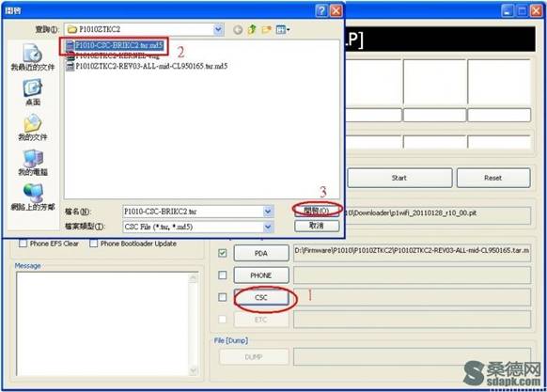Create a new folder icon
This screenshot has width=547, height=392.
tap(267, 30)
